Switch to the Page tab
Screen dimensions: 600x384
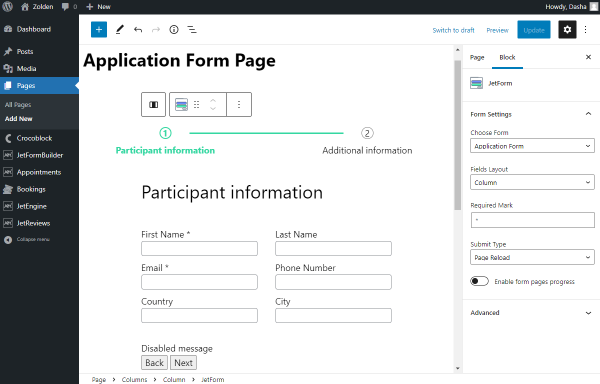point(477,57)
